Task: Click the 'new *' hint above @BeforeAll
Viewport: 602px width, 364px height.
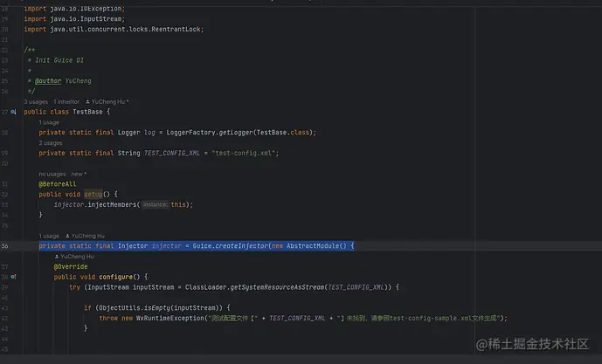Action: [x=79, y=174]
